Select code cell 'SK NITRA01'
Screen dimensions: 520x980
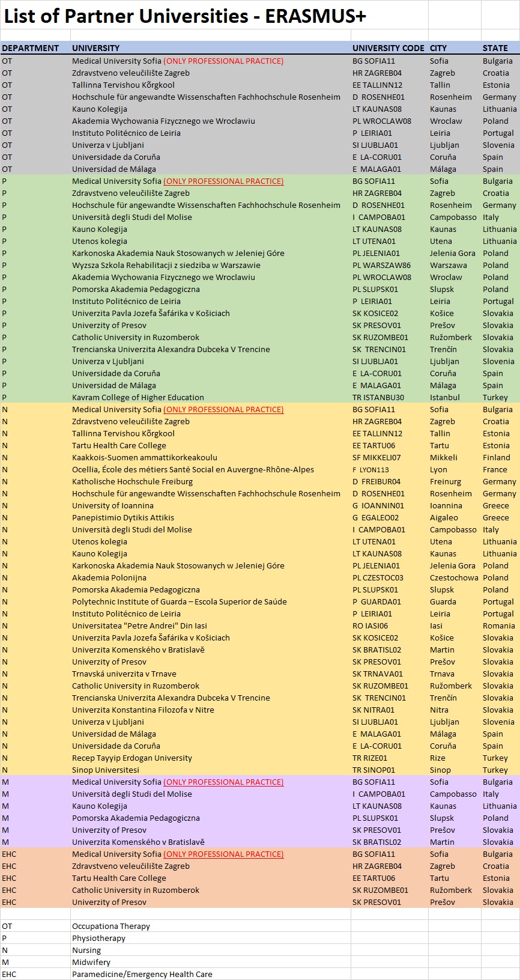point(373,710)
